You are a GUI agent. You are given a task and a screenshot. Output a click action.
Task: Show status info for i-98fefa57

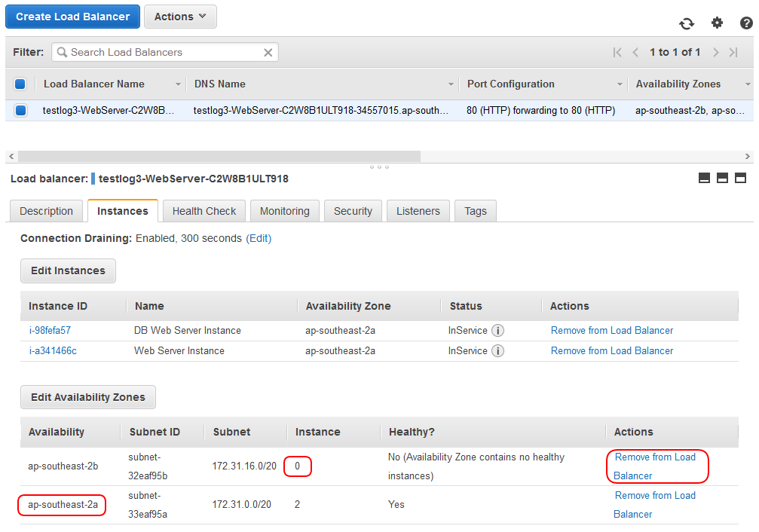pyautogui.click(x=497, y=331)
